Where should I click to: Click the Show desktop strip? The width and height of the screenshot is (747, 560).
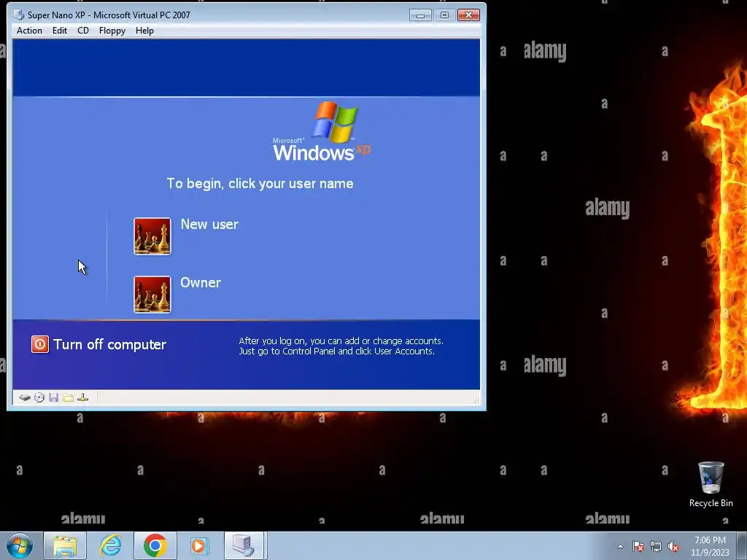742,545
